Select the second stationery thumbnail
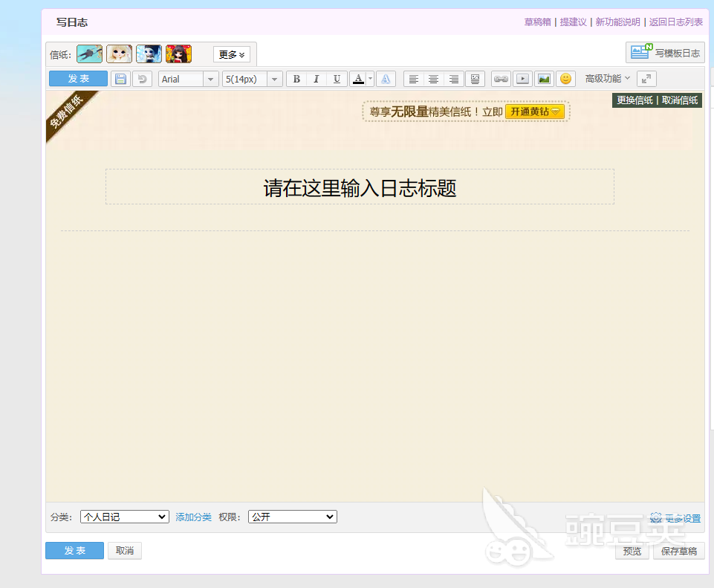The image size is (714, 588). (x=118, y=54)
